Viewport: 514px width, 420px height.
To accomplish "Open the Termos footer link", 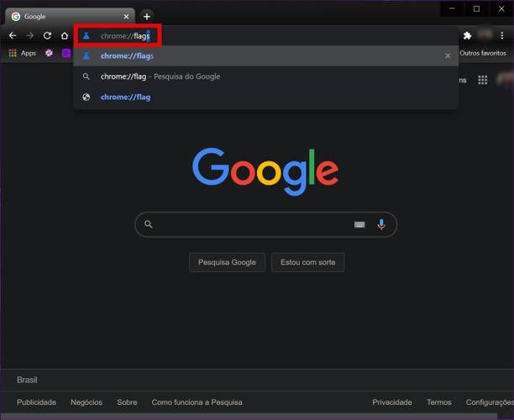I will tap(439, 402).
